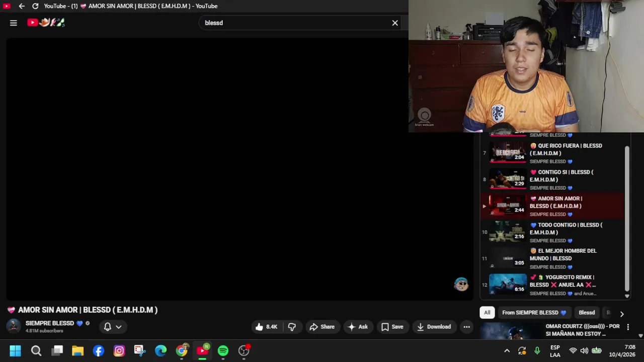Open Spotify from the taskbar
This screenshot has height=362, width=644.
[x=223, y=350]
